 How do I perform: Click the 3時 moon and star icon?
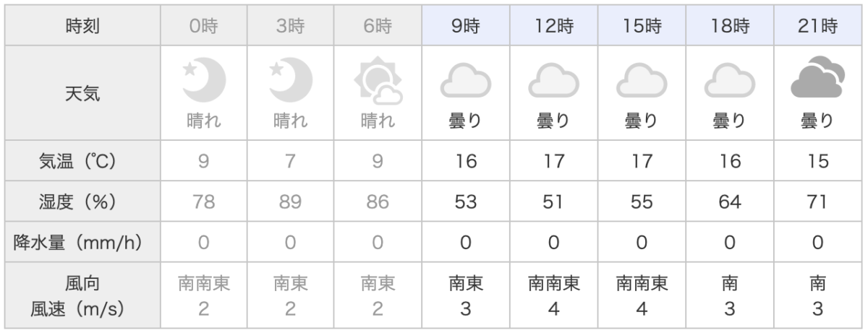coord(290,79)
